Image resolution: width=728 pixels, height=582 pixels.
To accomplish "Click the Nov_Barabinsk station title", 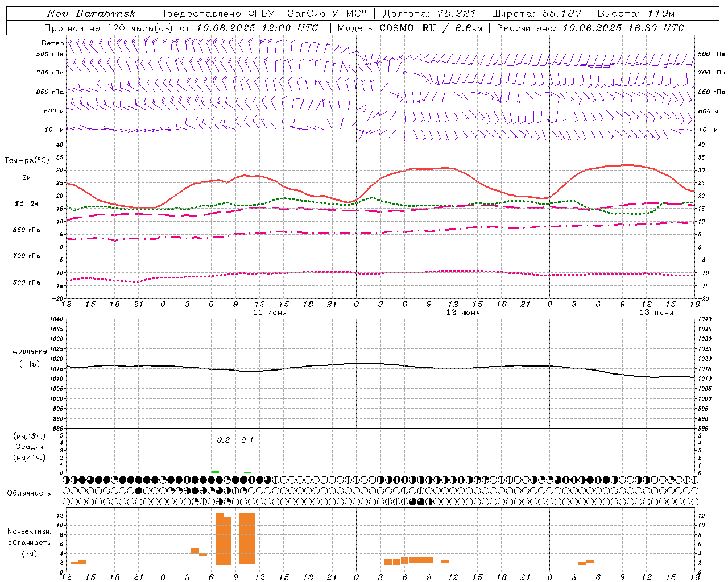I will (x=91, y=14).
